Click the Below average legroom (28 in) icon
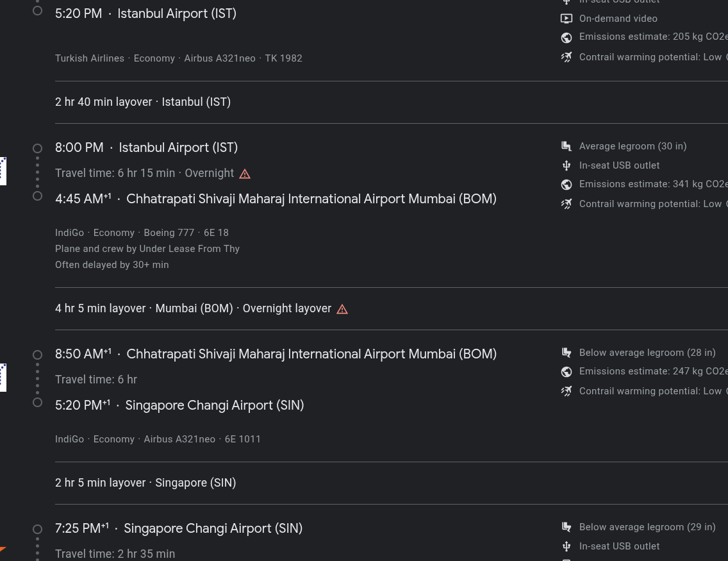The width and height of the screenshot is (728, 561). pyautogui.click(x=567, y=353)
